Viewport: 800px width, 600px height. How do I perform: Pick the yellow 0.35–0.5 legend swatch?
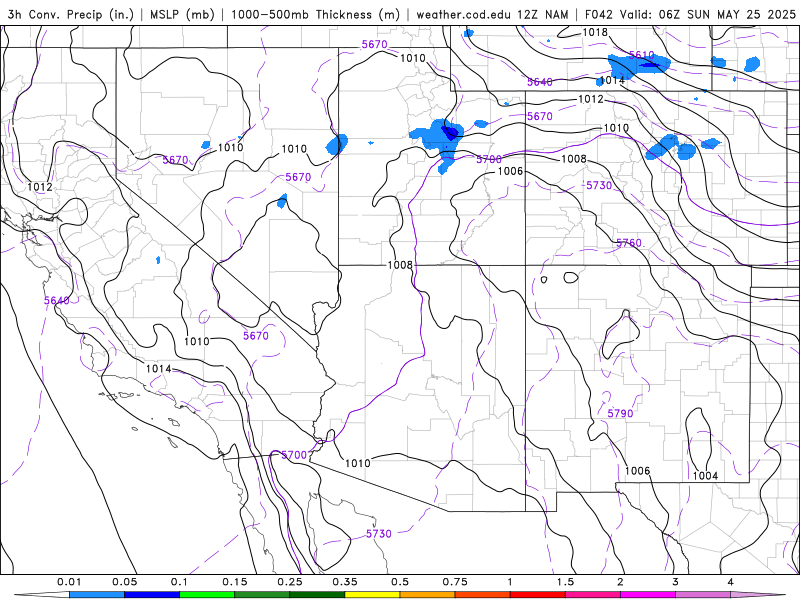(x=372, y=595)
